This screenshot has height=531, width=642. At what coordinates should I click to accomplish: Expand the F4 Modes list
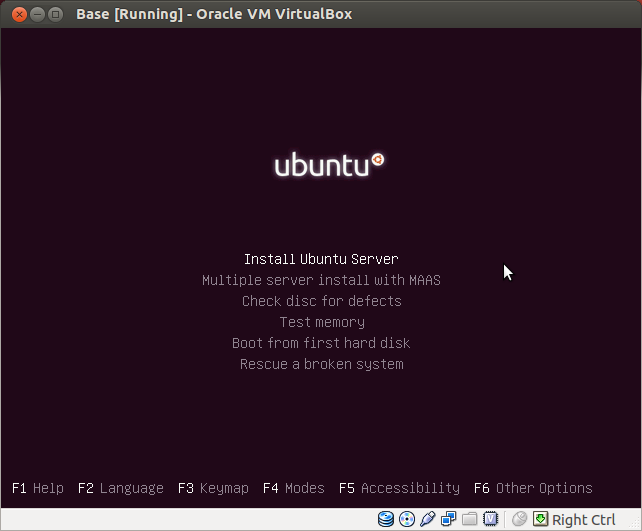pos(293,488)
